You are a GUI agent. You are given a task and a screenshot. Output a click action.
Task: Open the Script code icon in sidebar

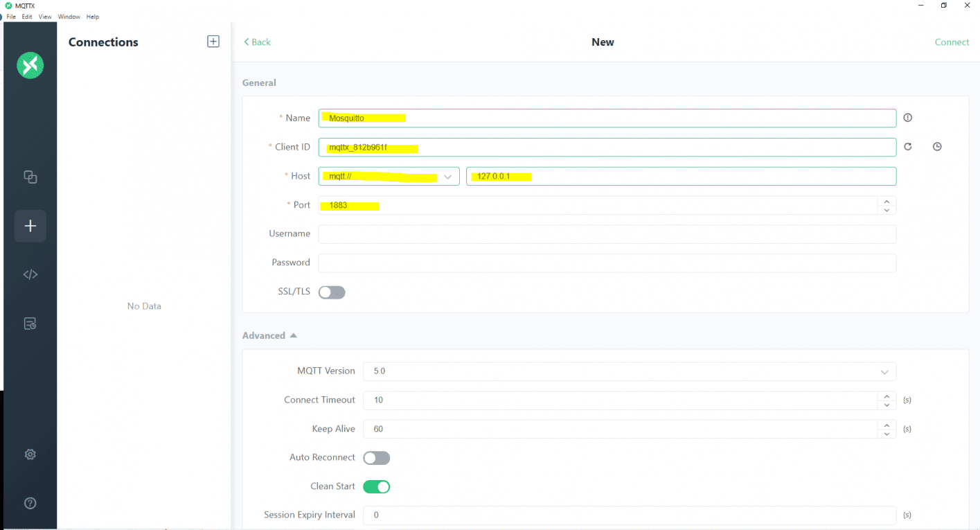pos(30,274)
